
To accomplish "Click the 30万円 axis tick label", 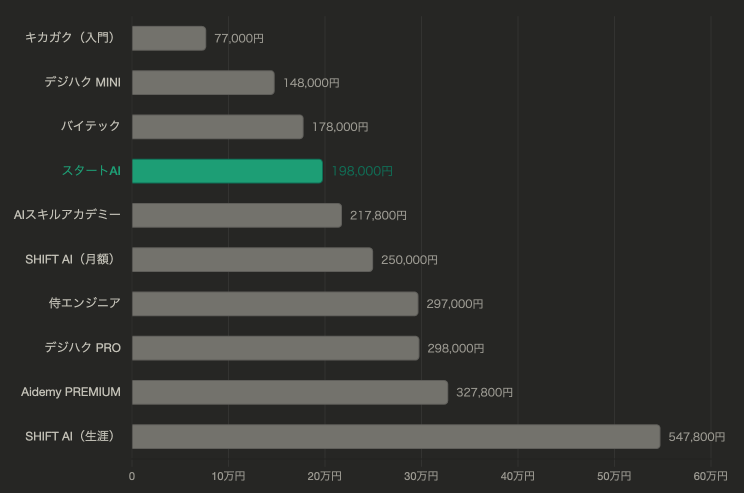I will (x=421, y=475).
